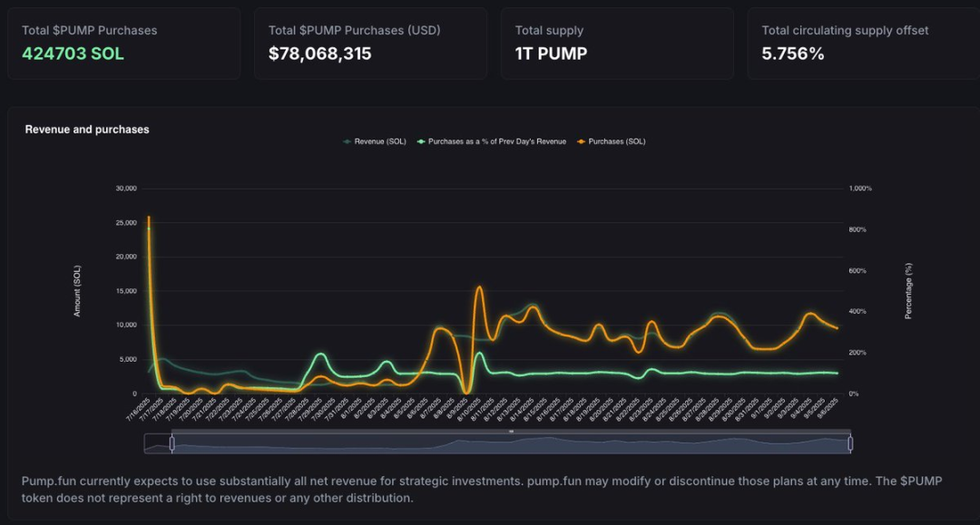Click the middle of the range slider preview
980x525 pixels.
[x=511, y=444]
